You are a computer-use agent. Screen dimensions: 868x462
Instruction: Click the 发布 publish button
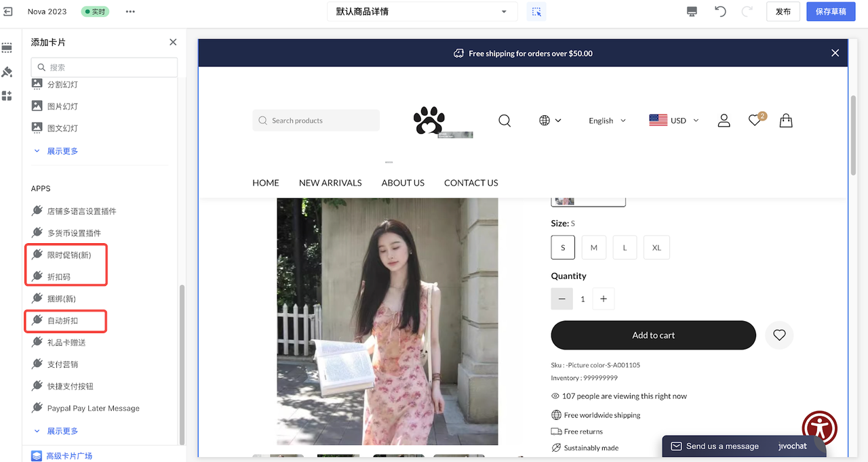coord(783,11)
